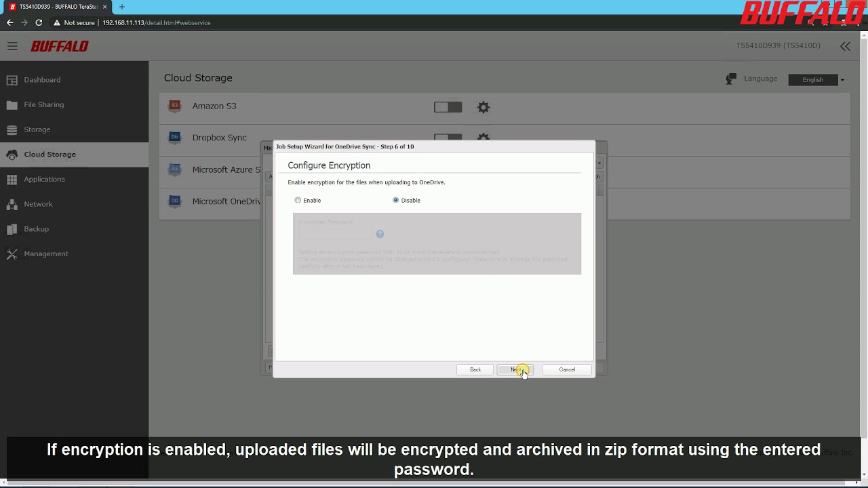
Task: Click the Dashboard sidebar icon
Action: point(12,80)
